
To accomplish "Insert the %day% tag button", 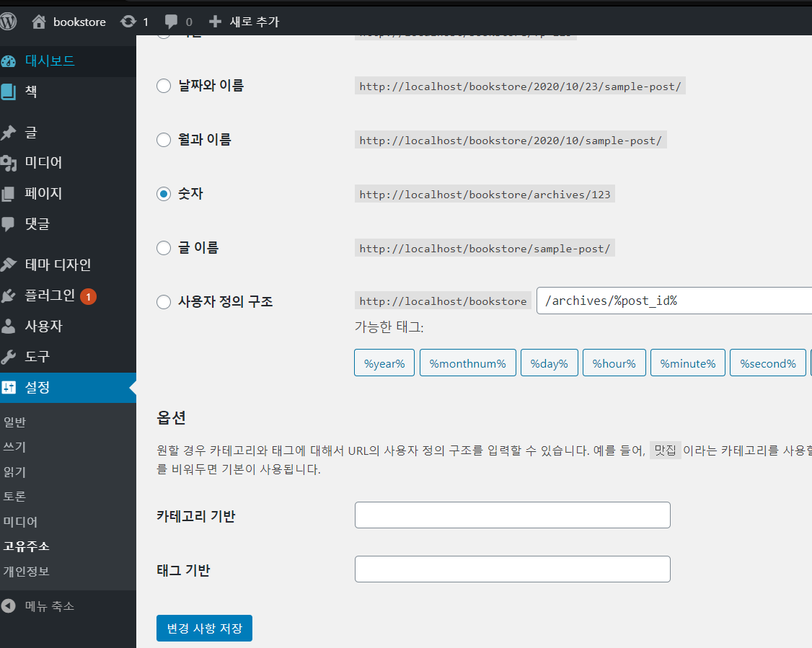I will [549, 363].
